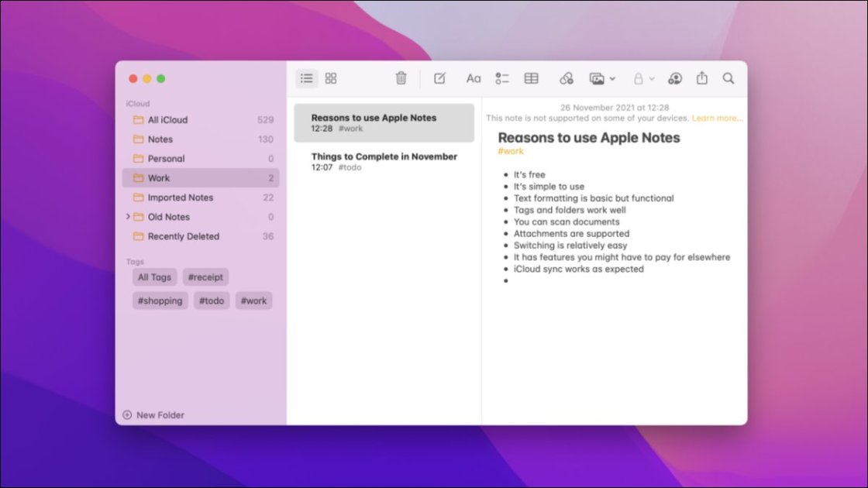The width and height of the screenshot is (868, 488).
Task: Expand the Old Notes folder
Action: tap(128, 217)
